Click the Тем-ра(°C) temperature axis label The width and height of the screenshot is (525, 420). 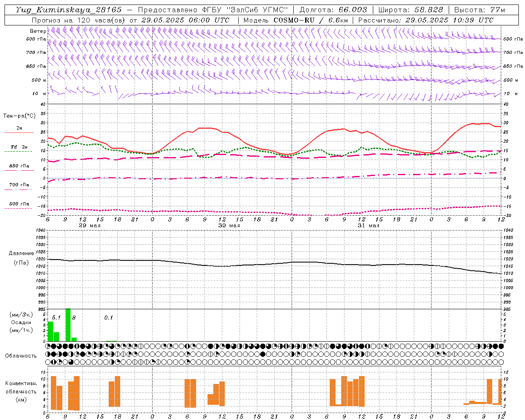(19, 116)
